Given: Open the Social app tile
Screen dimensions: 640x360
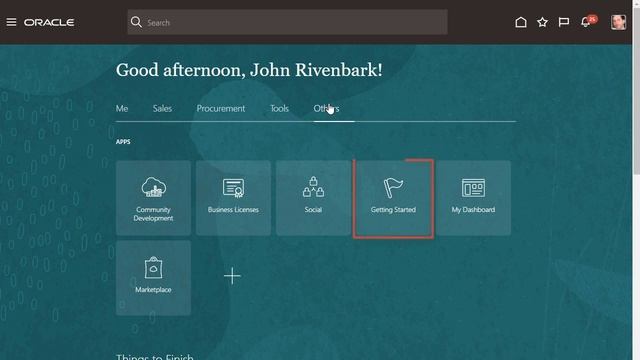Looking at the screenshot, I should [313, 198].
